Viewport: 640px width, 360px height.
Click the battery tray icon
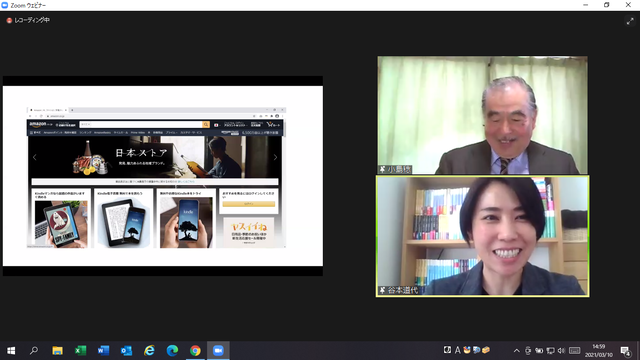[x=539, y=351]
